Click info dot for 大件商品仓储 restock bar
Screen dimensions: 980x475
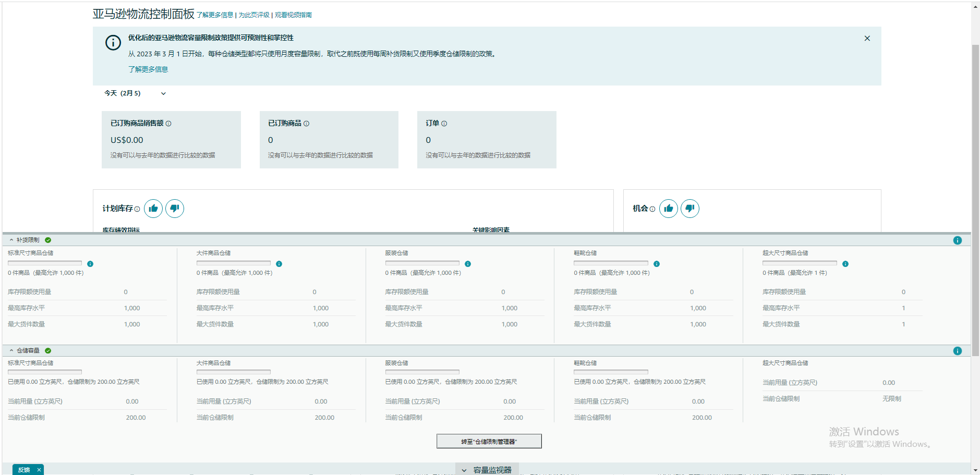click(x=279, y=264)
